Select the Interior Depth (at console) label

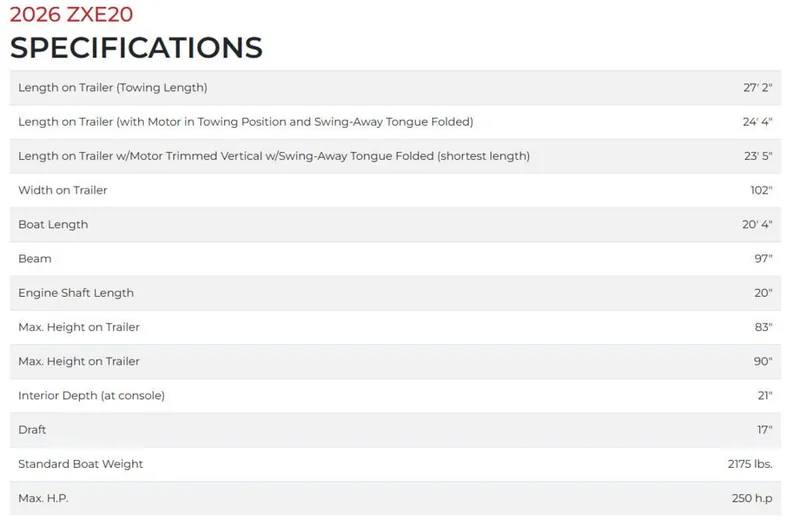(x=91, y=395)
